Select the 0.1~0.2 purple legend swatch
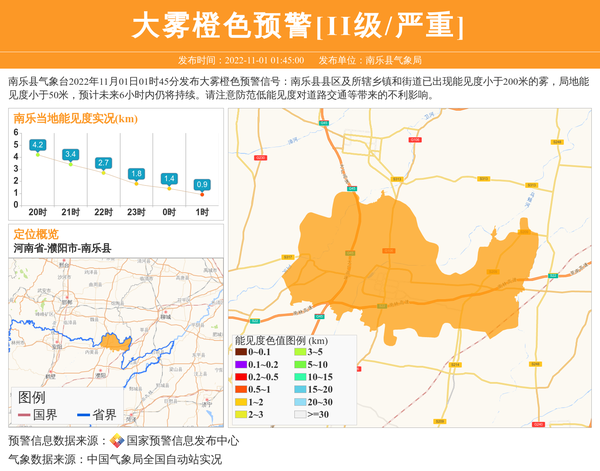This screenshot has width=600, height=471. (x=241, y=364)
